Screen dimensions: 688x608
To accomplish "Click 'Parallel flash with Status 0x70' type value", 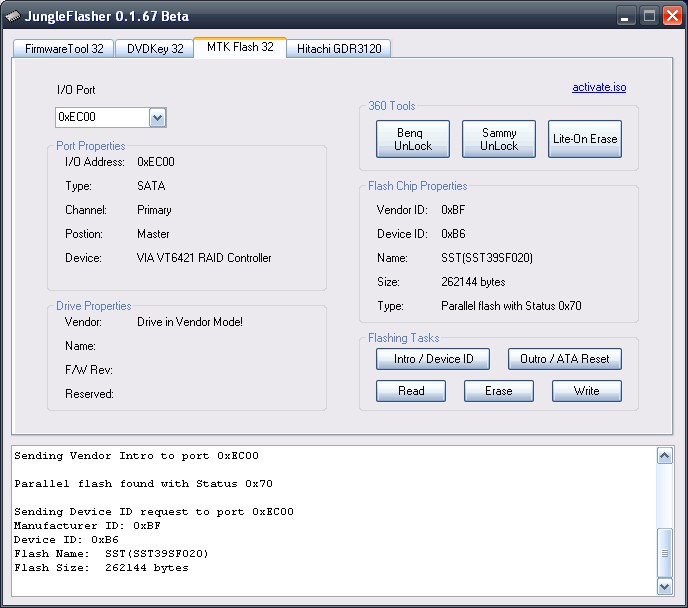I will tap(511, 306).
